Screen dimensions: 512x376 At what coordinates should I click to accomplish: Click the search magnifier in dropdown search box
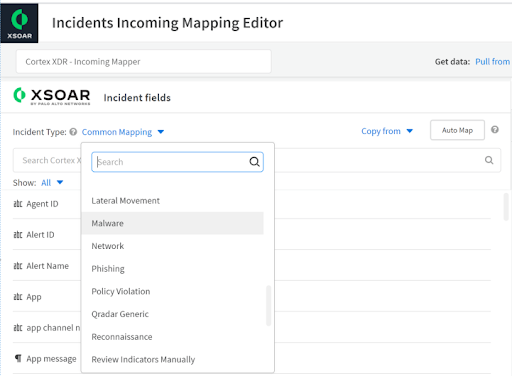coord(254,162)
